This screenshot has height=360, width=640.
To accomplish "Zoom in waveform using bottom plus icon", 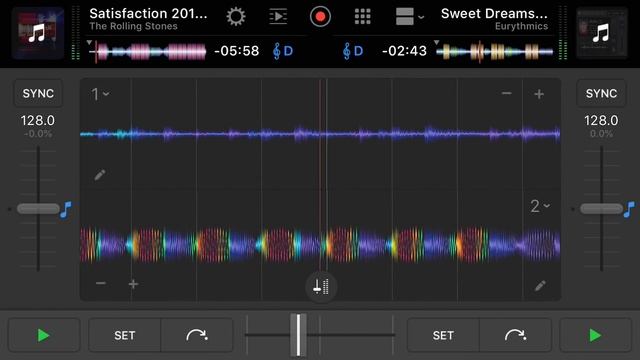I will click(x=133, y=284).
